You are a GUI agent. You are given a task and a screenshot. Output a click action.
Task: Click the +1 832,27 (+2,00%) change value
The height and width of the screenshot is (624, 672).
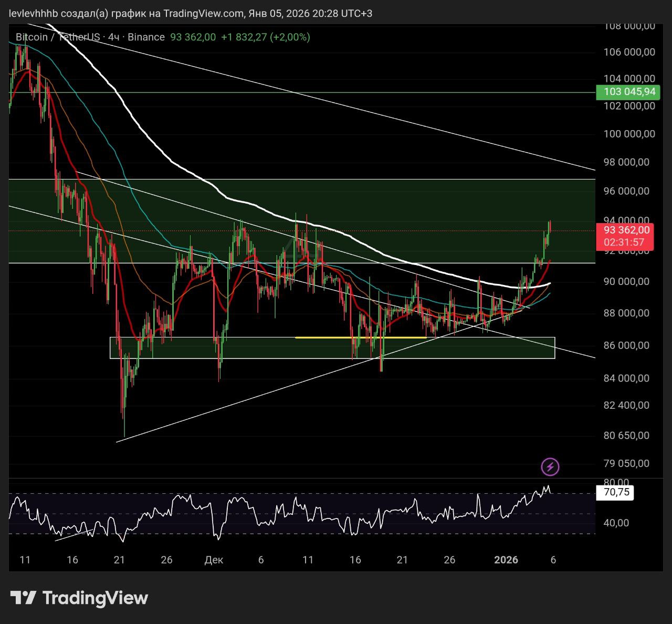(x=265, y=37)
